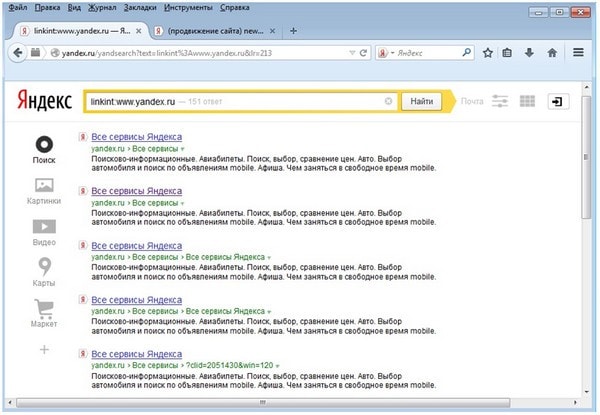Viewport: 600px width, 415px height.
Task: Open the Маркет shopping cart icon
Action: 44,309
